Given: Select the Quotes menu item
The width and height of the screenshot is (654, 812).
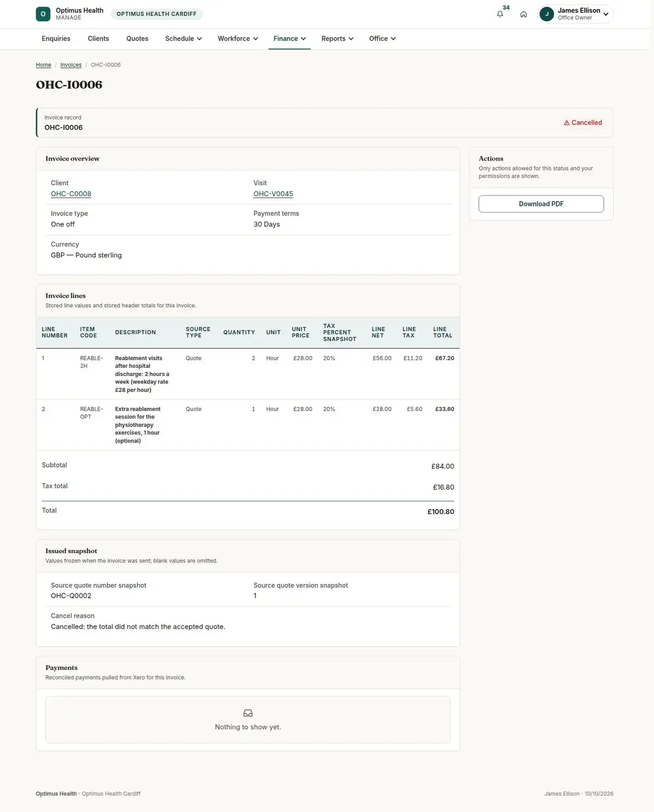Looking at the screenshot, I should coord(137,39).
